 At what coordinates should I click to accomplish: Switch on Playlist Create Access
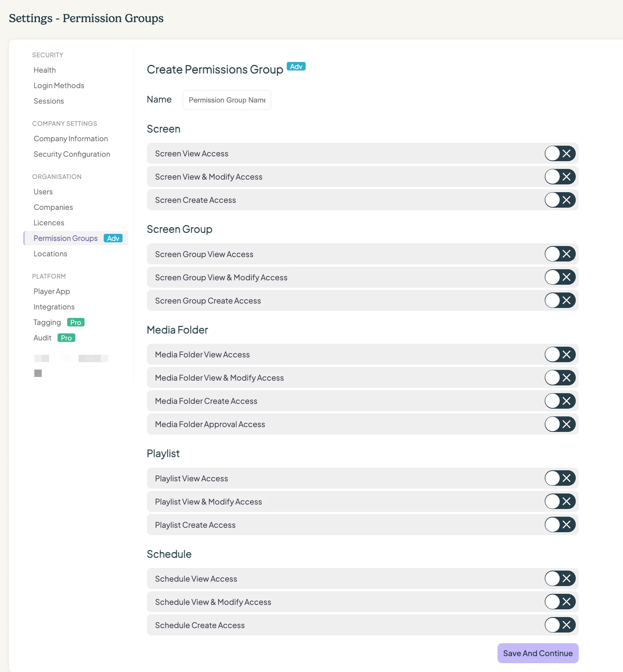click(560, 524)
